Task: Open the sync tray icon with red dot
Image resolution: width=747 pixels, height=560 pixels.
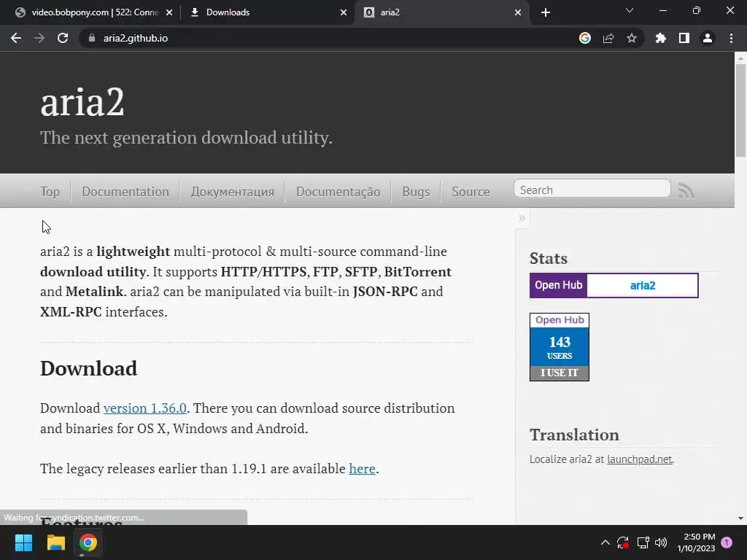Action: [x=623, y=542]
